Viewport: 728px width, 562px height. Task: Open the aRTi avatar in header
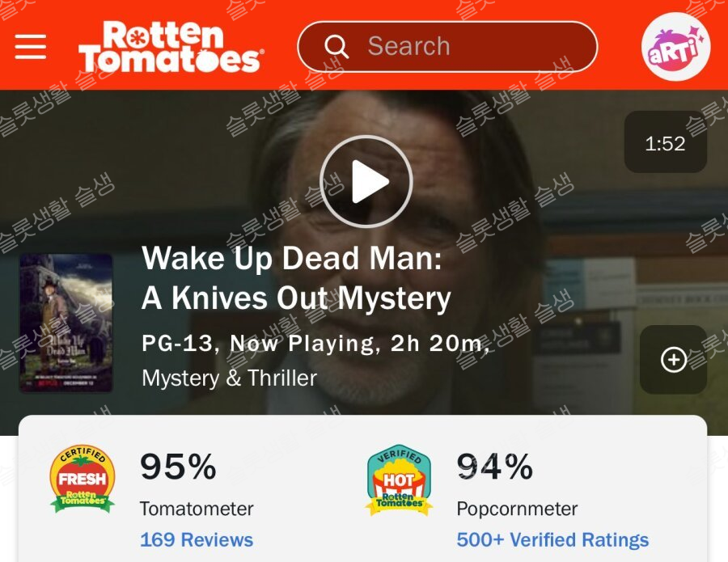pos(675,47)
